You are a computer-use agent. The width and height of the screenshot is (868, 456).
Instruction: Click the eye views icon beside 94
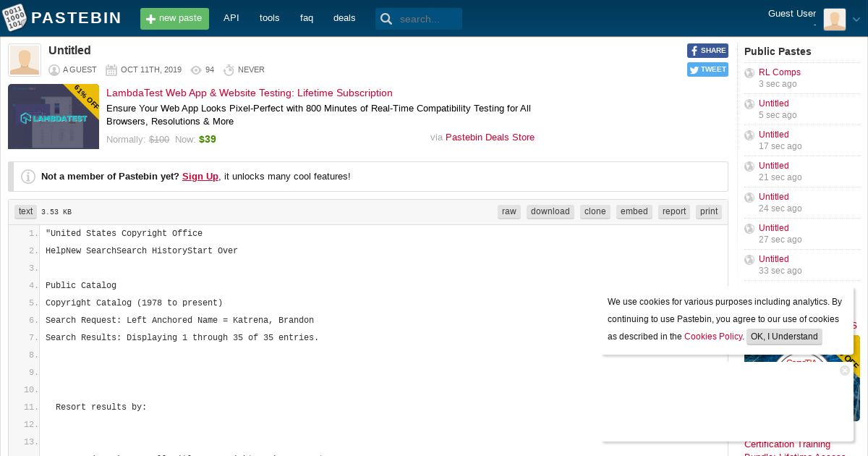coord(196,70)
